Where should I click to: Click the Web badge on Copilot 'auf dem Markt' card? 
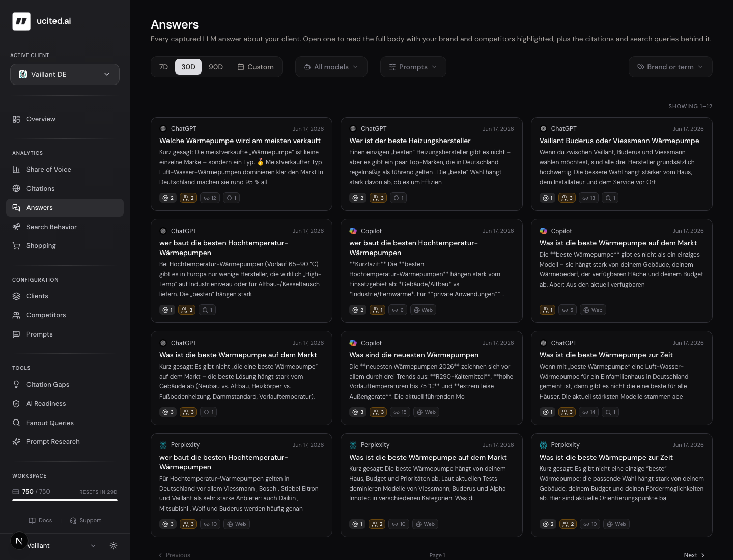(593, 310)
